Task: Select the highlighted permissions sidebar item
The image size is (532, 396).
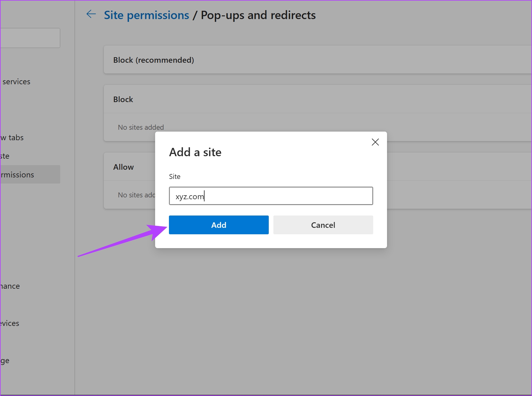Action: [x=30, y=174]
